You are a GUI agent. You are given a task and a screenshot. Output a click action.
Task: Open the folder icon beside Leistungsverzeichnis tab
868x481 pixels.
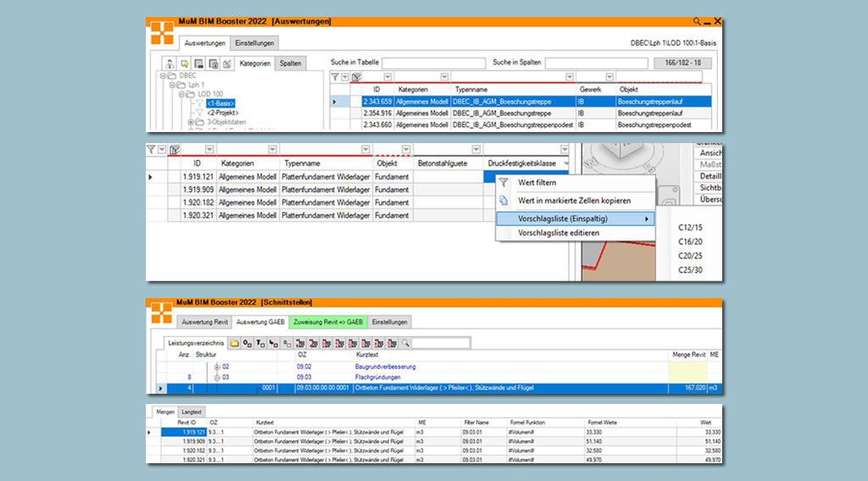(x=234, y=343)
